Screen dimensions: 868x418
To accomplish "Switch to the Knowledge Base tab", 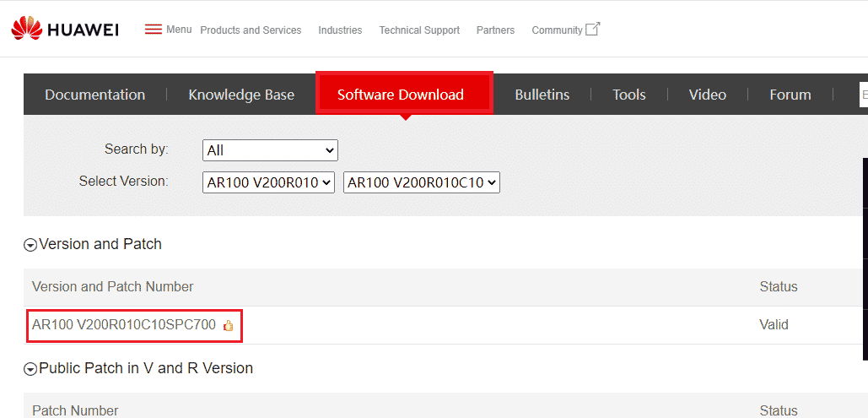I will click(241, 95).
